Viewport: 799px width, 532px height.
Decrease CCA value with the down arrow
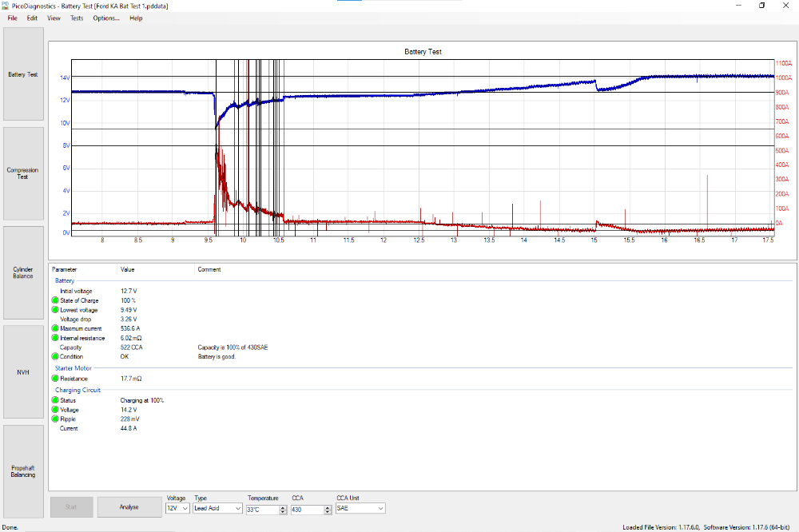pyautogui.click(x=327, y=511)
